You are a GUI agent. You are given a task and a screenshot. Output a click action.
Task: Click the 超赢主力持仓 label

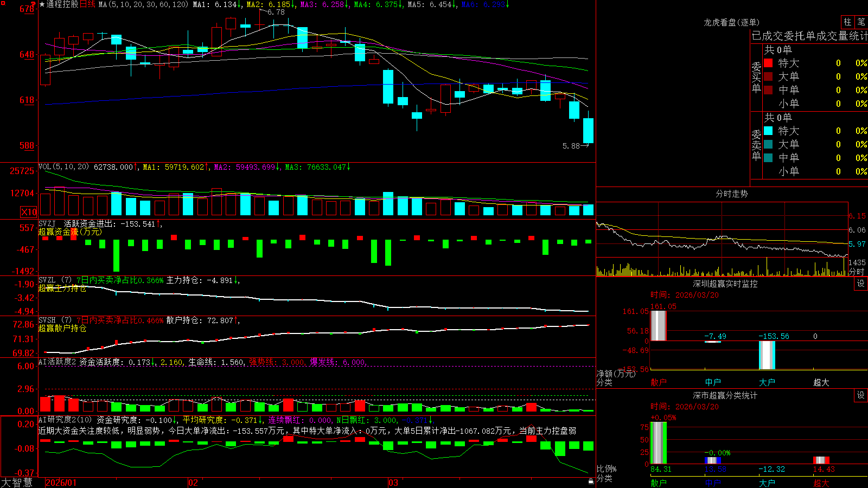[x=62, y=288]
